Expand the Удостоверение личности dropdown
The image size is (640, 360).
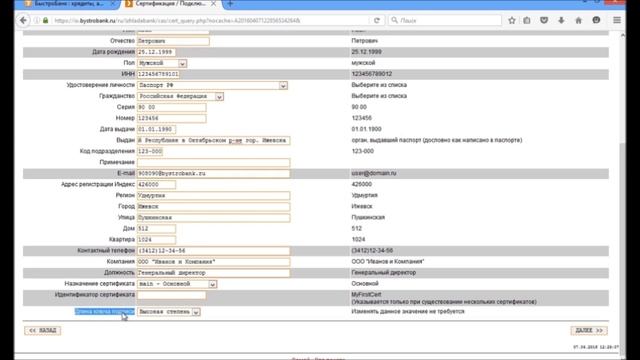[x=212, y=85]
